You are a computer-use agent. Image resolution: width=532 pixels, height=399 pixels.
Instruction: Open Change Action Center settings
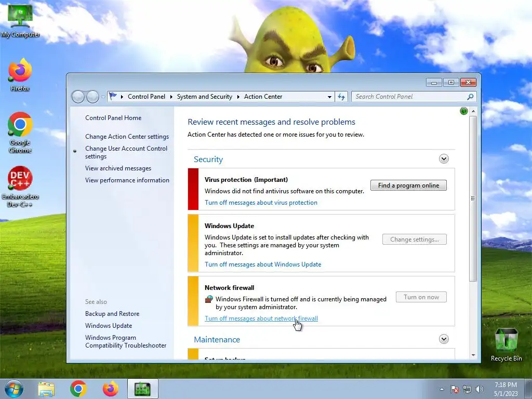click(x=127, y=137)
